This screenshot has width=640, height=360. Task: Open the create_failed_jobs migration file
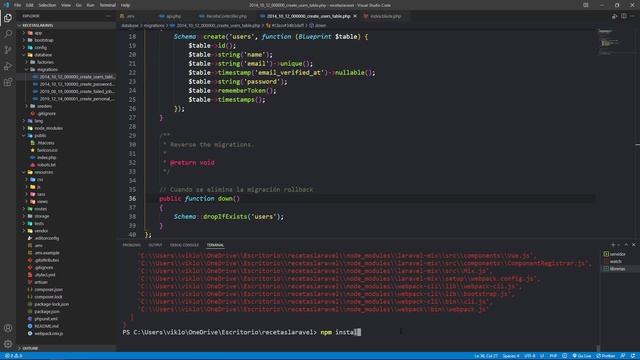click(77, 91)
